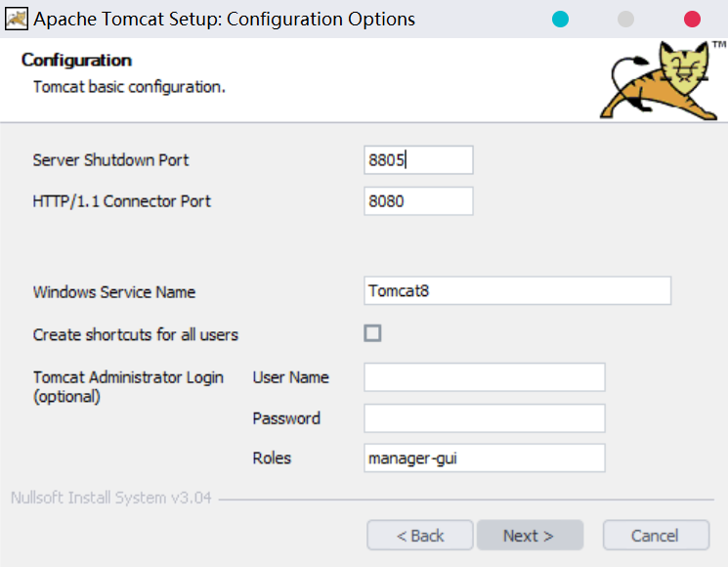Focus the HTTP/1.1 Connector Port field

pyautogui.click(x=418, y=201)
